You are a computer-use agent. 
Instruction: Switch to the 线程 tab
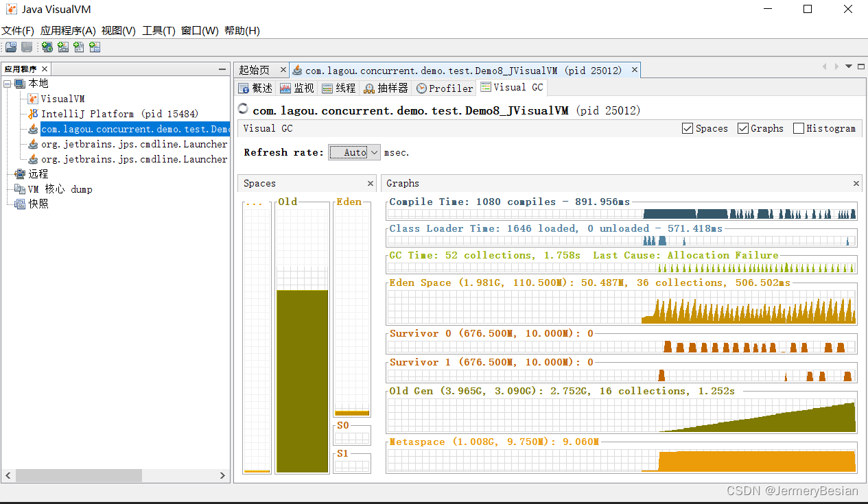[x=339, y=88]
